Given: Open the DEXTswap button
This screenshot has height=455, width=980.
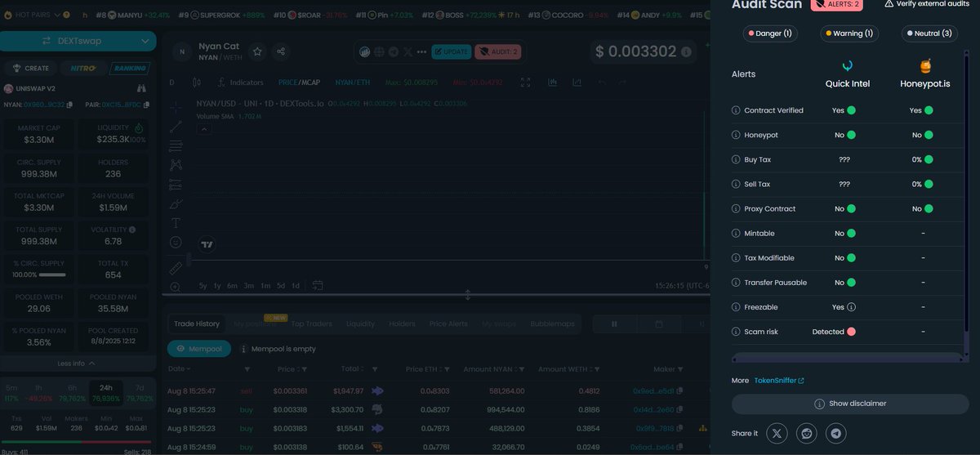Looking at the screenshot, I should point(78,41).
